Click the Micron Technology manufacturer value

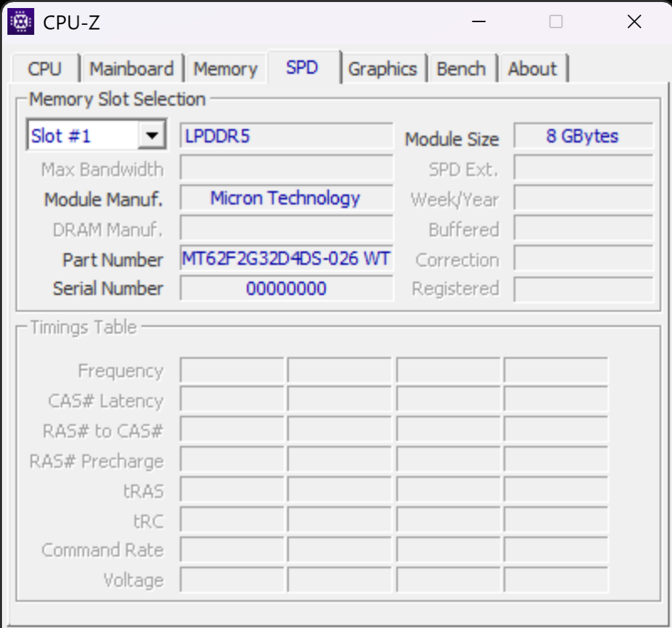(286, 198)
